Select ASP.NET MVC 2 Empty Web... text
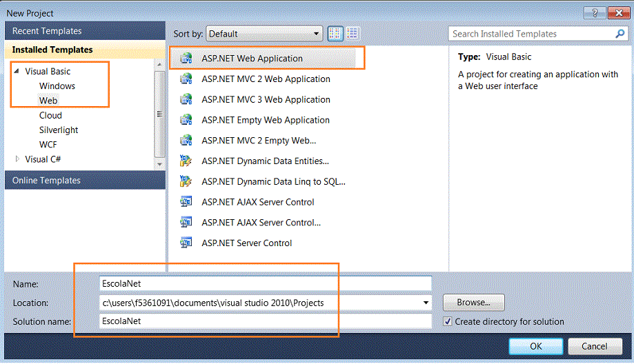 click(259, 141)
